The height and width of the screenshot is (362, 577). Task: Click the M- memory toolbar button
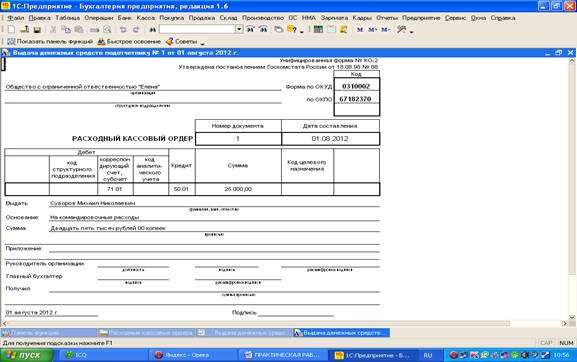click(x=385, y=29)
